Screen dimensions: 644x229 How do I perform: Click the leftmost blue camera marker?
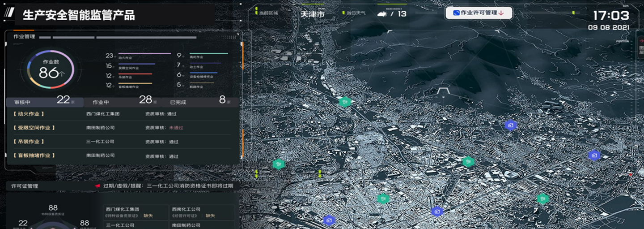coord(329,220)
